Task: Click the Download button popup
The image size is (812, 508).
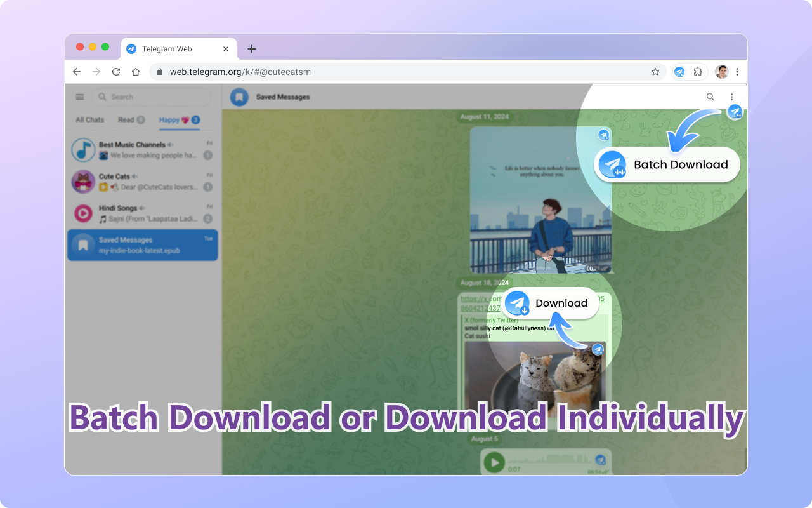Action: (549, 304)
